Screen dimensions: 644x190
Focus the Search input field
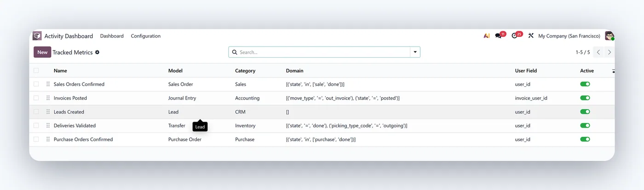[324, 52]
